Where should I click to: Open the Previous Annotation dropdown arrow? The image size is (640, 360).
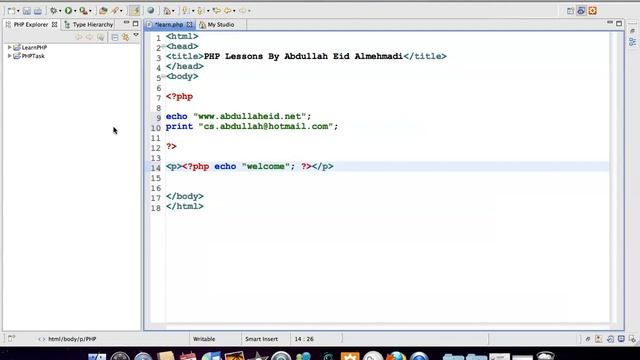208,11
